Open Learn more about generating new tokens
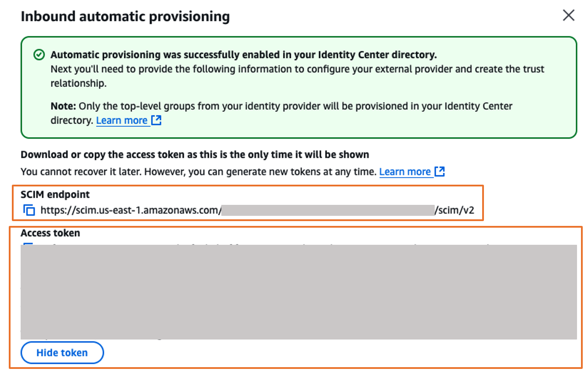 tap(406, 172)
